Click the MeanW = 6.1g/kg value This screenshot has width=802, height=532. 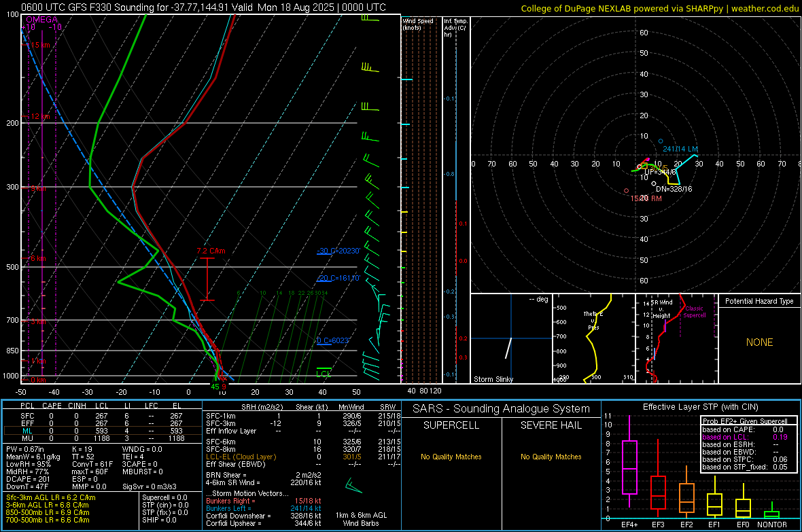[33, 457]
